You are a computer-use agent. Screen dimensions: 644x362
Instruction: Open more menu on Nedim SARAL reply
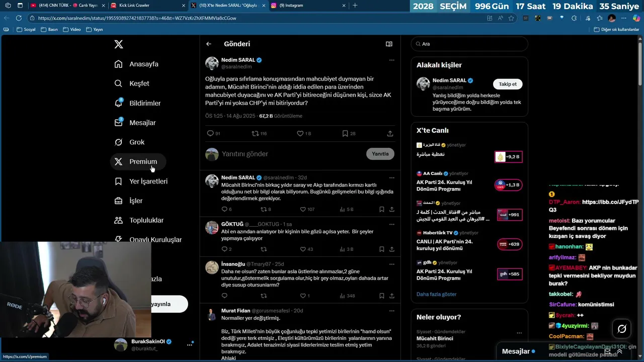coord(391,177)
